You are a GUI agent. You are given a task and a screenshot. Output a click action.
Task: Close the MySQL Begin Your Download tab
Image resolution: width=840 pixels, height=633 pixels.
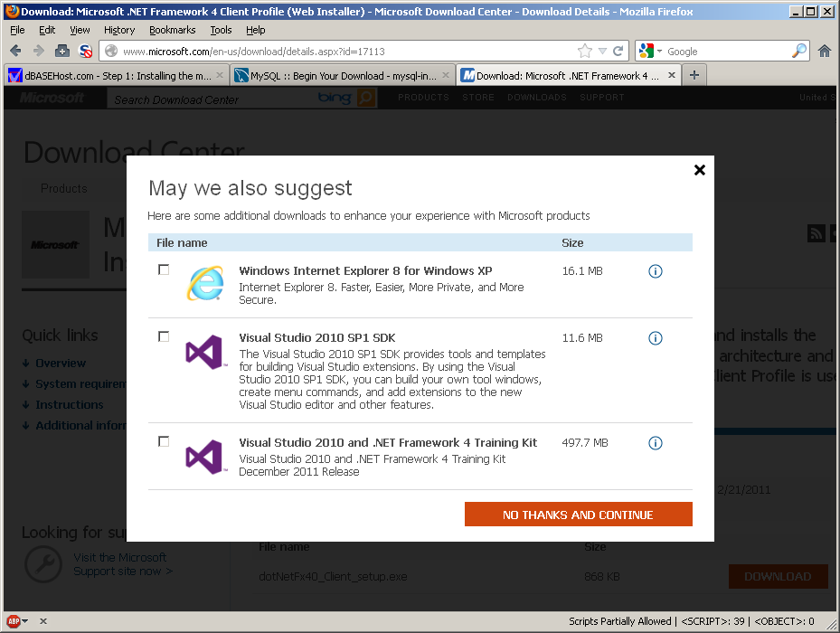pyautogui.click(x=446, y=76)
